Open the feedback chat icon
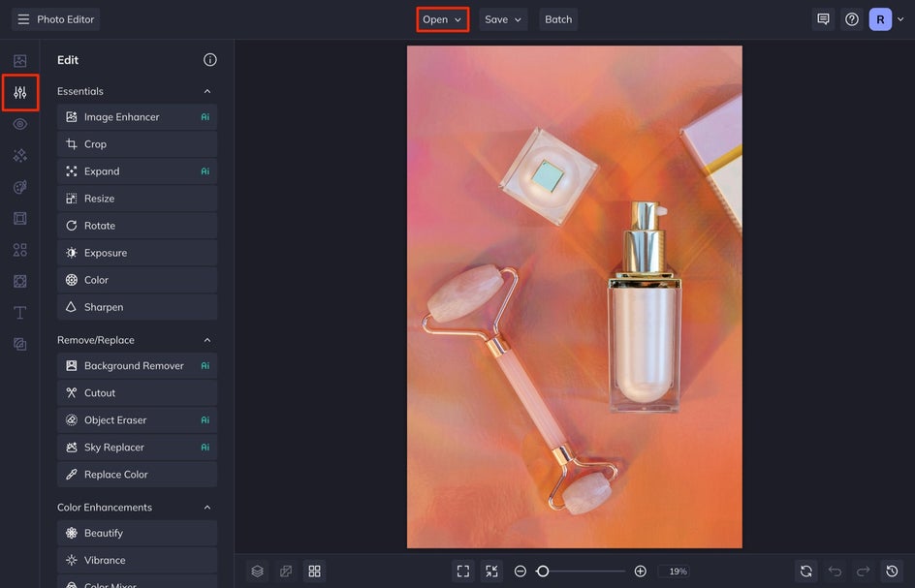The width and height of the screenshot is (915, 588). click(x=823, y=19)
